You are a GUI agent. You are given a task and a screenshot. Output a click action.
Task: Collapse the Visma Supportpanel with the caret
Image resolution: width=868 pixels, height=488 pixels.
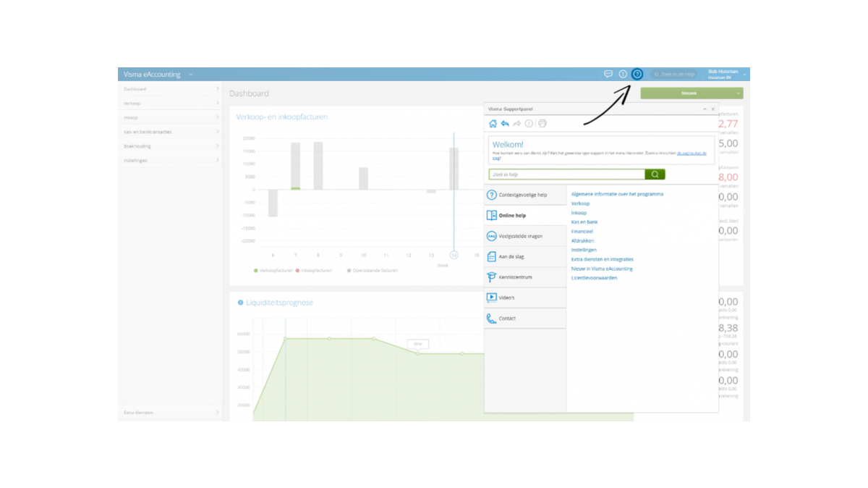(705, 109)
